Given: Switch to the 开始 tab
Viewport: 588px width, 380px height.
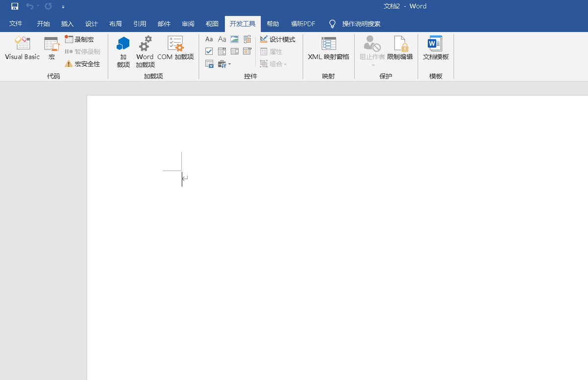Looking at the screenshot, I should click(43, 24).
